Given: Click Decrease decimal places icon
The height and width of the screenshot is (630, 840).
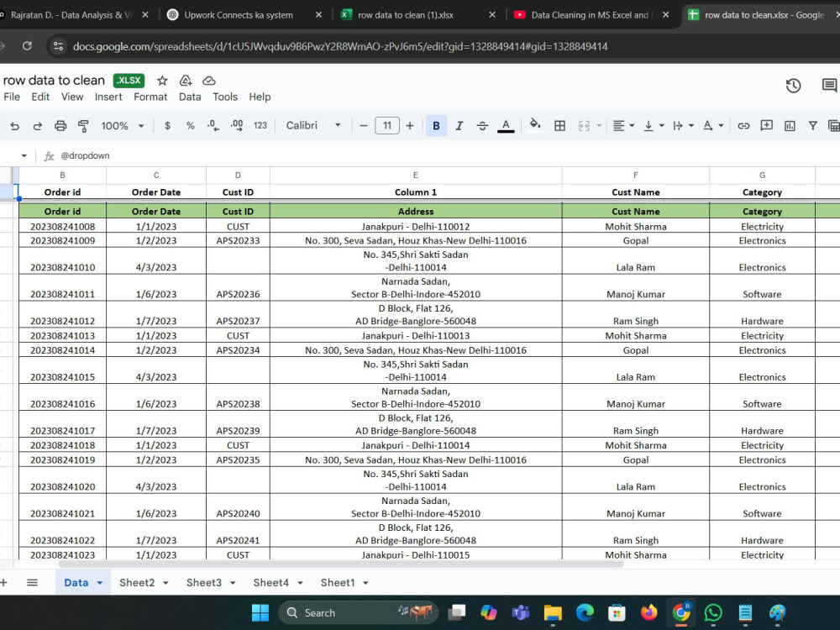Looking at the screenshot, I should coord(213,126).
